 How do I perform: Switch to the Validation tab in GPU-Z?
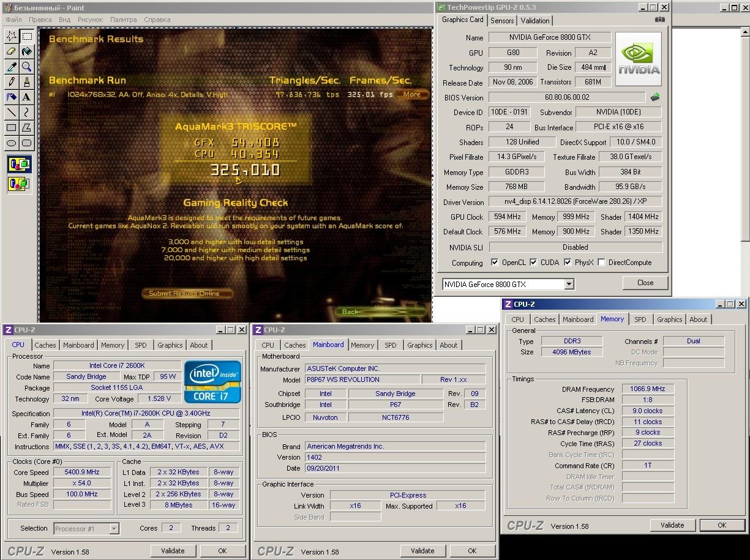click(535, 20)
